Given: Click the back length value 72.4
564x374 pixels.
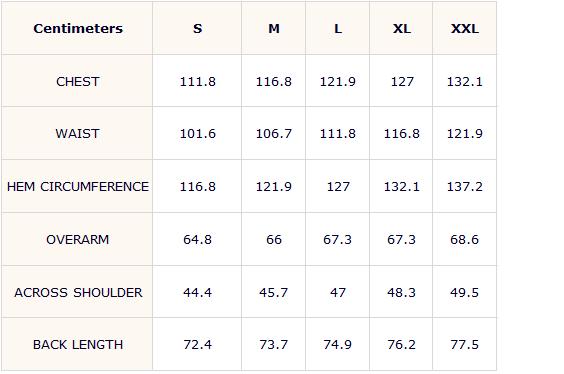Looking at the screenshot, I should point(197,345).
